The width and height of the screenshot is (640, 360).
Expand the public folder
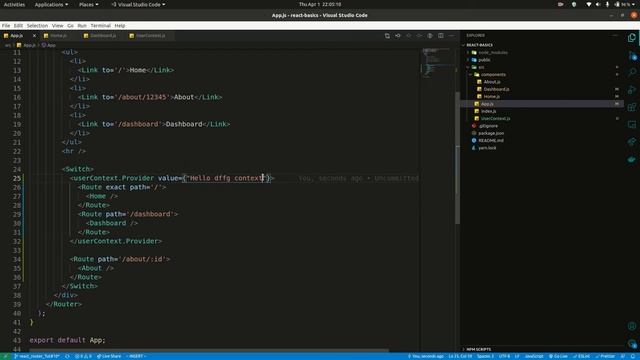(484, 60)
